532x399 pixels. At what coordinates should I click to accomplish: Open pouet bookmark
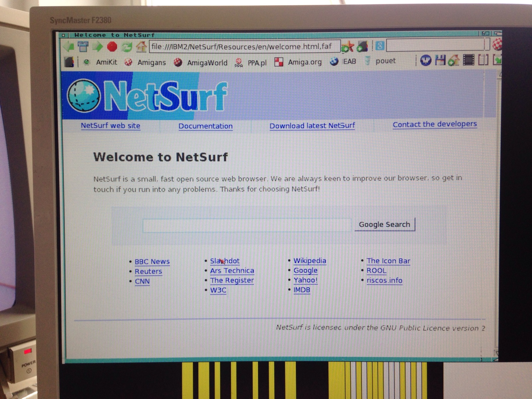[x=380, y=61]
